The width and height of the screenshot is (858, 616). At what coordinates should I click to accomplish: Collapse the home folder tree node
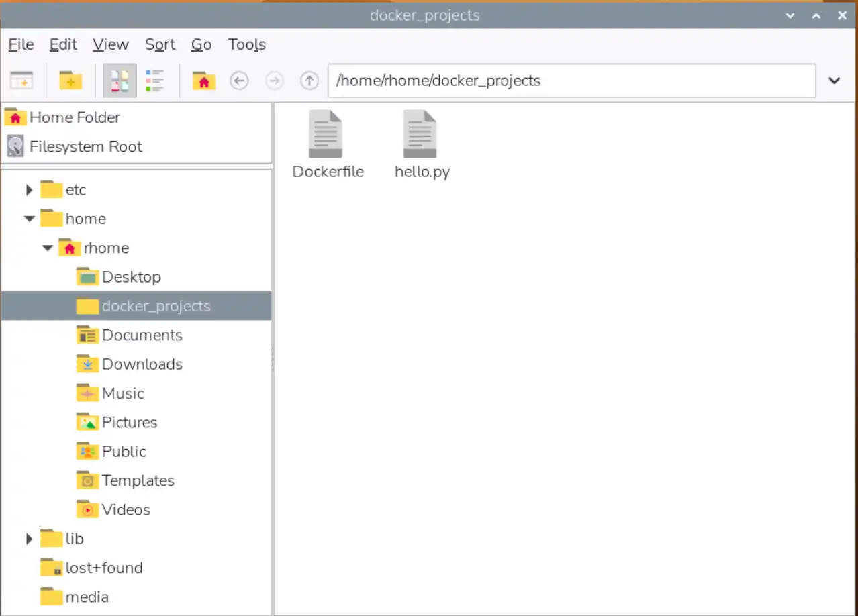click(x=29, y=219)
